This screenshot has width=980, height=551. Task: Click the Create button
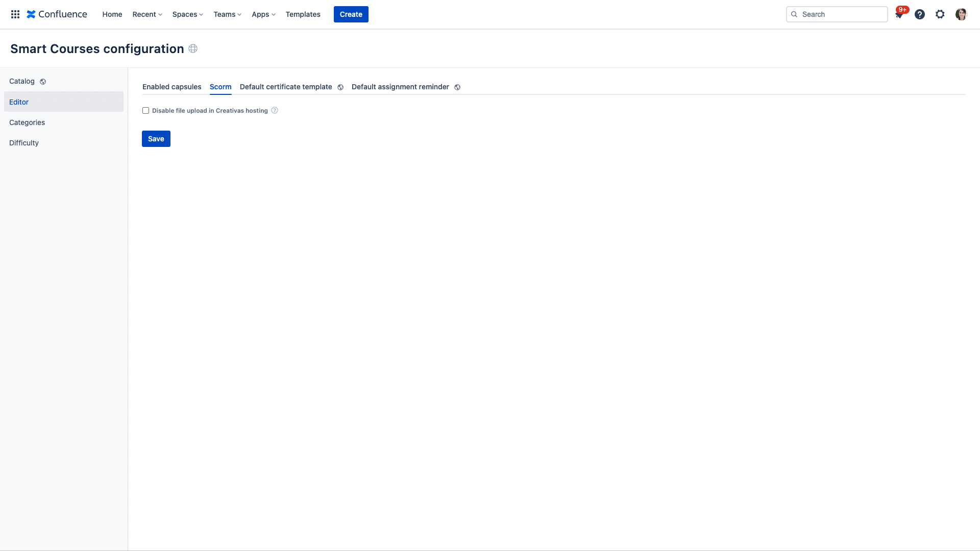tap(351, 14)
